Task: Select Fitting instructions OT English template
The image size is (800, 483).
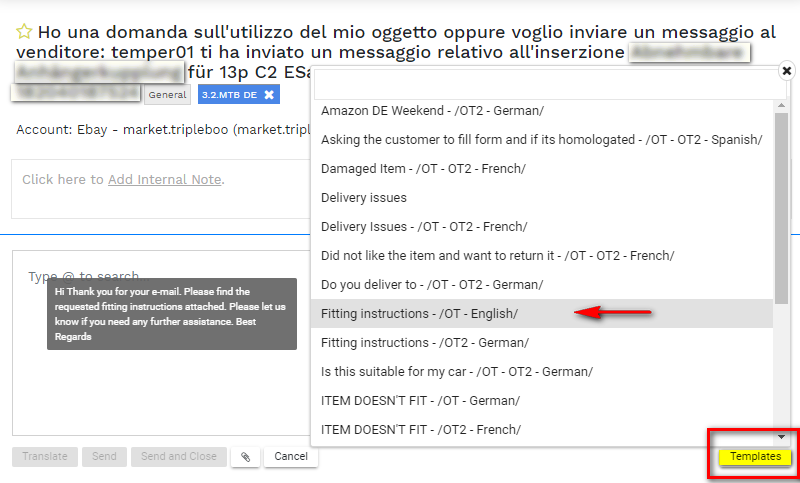Action: click(419, 314)
